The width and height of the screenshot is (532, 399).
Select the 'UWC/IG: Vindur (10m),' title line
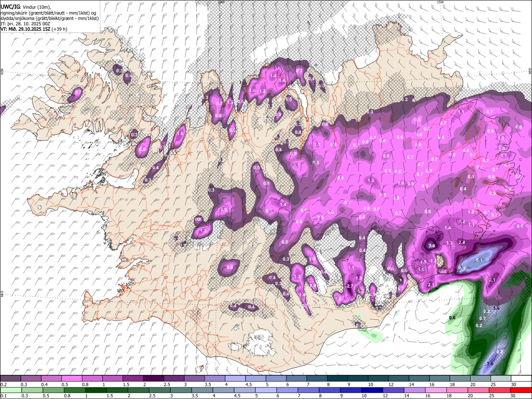(x=26, y=7)
